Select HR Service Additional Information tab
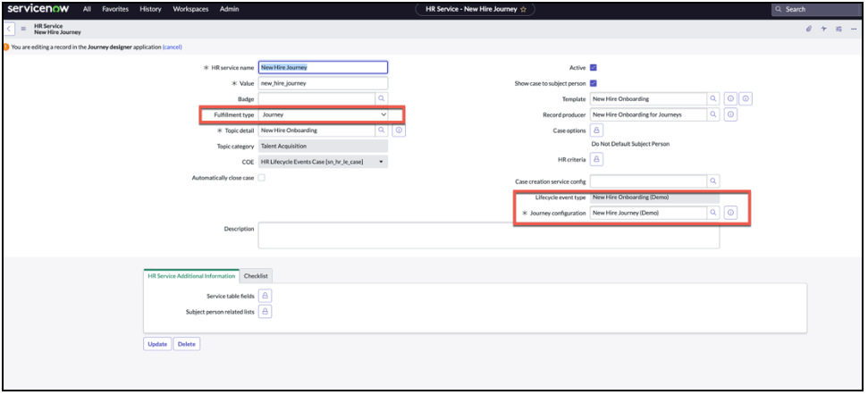This screenshot has width=868, height=395. pyautogui.click(x=191, y=275)
